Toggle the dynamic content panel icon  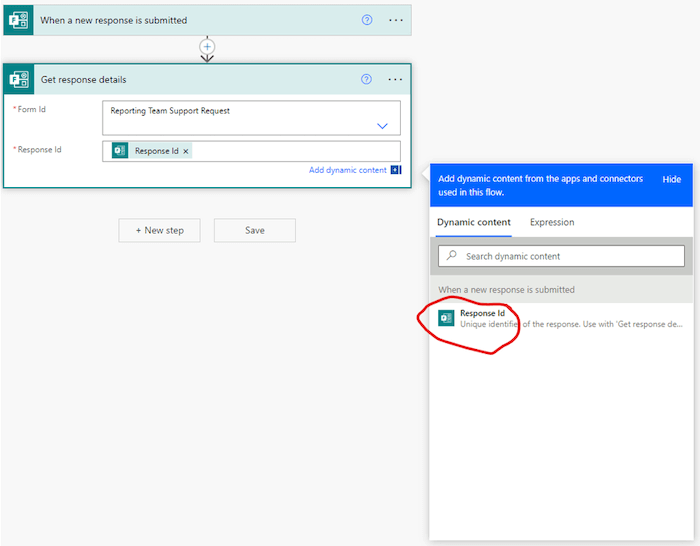coord(396,170)
